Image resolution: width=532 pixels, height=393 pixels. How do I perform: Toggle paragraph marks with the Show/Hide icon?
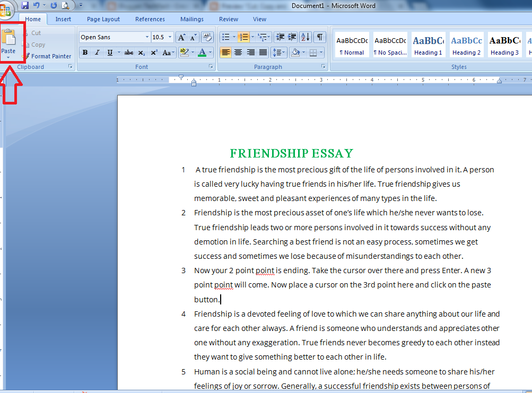319,37
